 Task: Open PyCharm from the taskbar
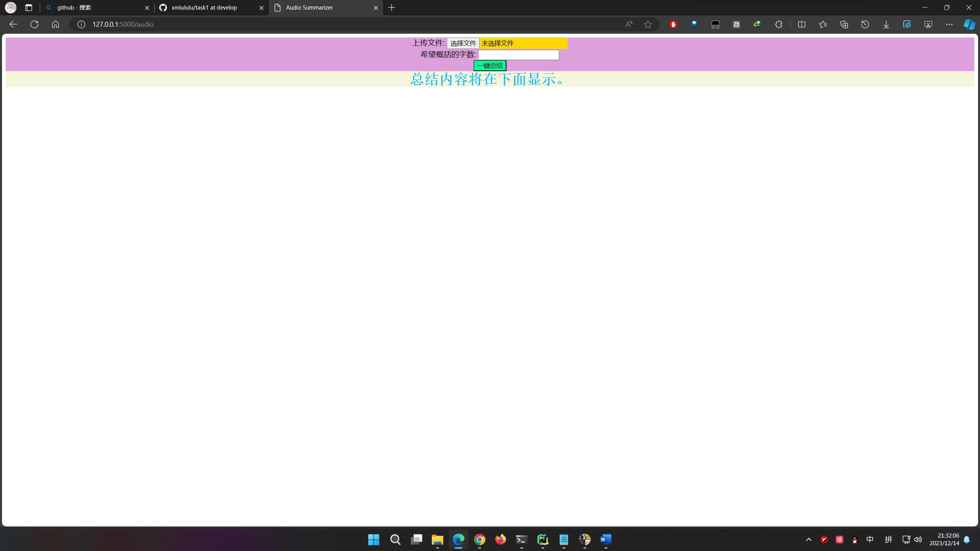[542, 540]
